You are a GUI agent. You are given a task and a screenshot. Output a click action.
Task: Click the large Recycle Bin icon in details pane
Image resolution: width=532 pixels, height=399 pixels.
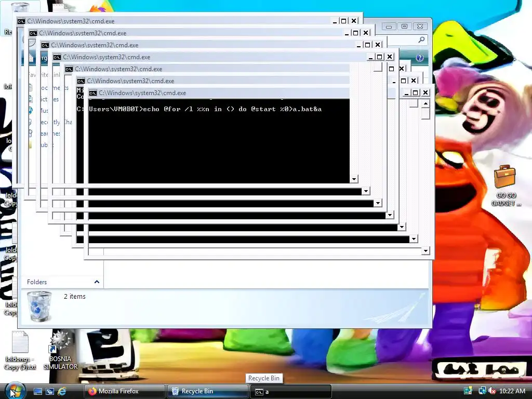pos(39,307)
